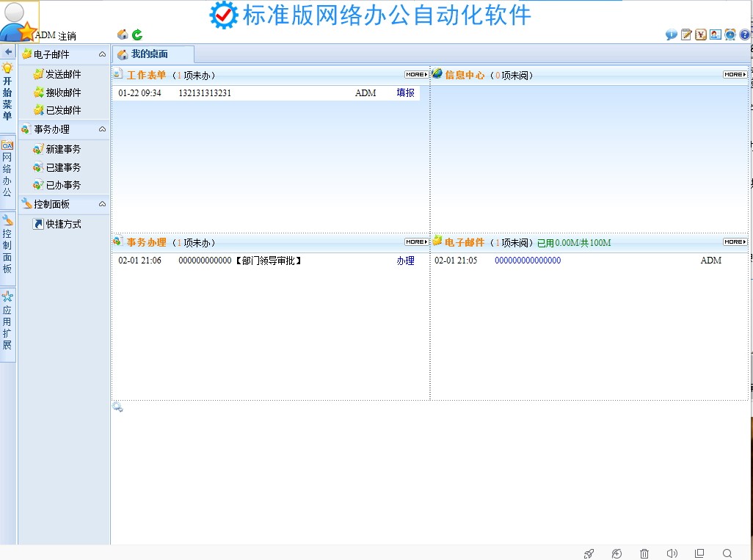This screenshot has height=560, width=753.
Task: Open MORE in 工作表单 panel
Action: [416, 74]
